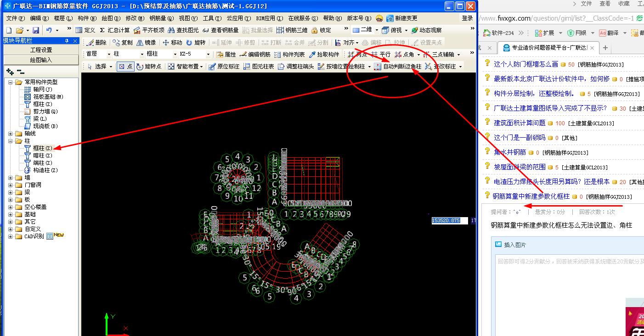The width and height of the screenshot is (644, 336).
Task: Select 旋转点 rotate point drawing mode
Action: (149, 66)
